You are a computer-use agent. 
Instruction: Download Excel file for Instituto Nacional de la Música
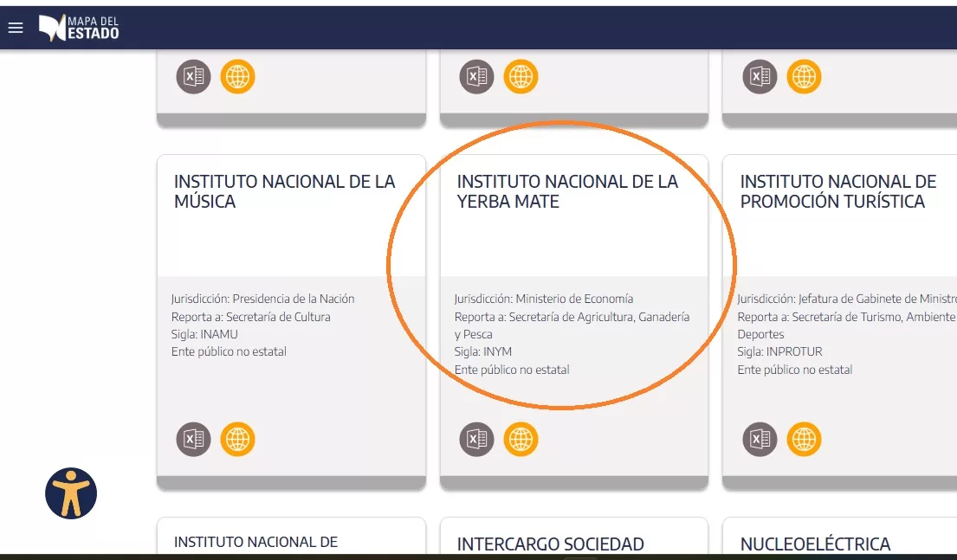click(x=193, y=439)
